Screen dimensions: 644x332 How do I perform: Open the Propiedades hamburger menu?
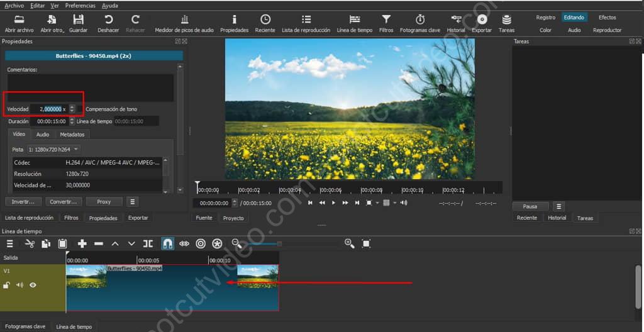coord(132,202)
